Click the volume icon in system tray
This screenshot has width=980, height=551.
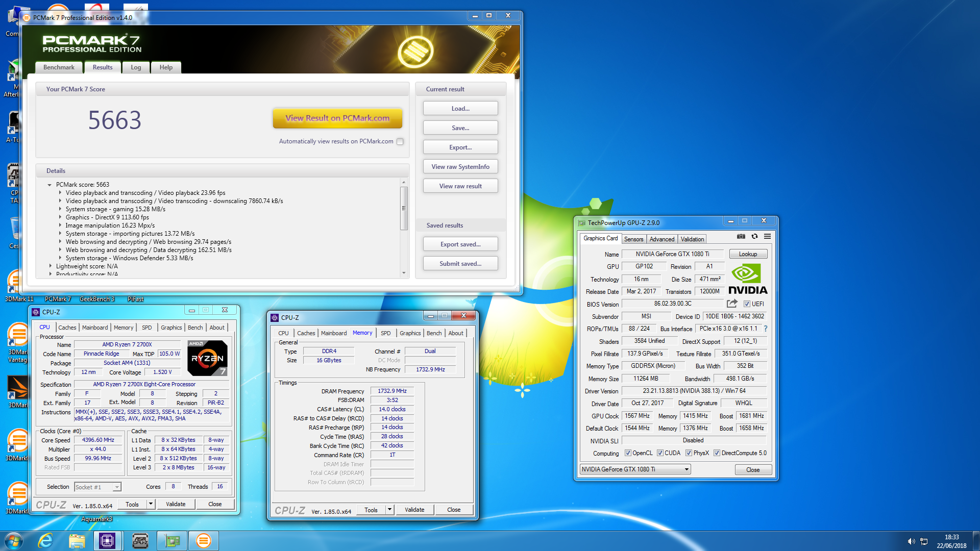tap(911, 541)
